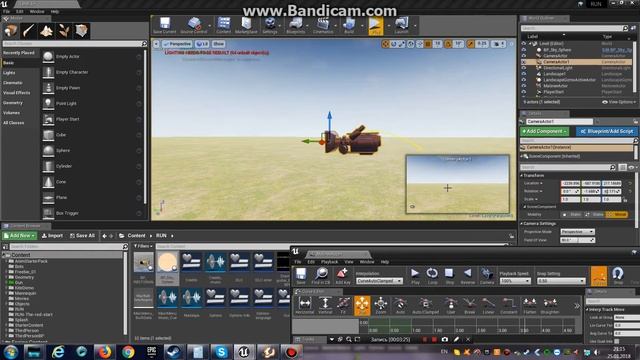
Task: Open Settings in the main toolbar
Action: point(270,25)
